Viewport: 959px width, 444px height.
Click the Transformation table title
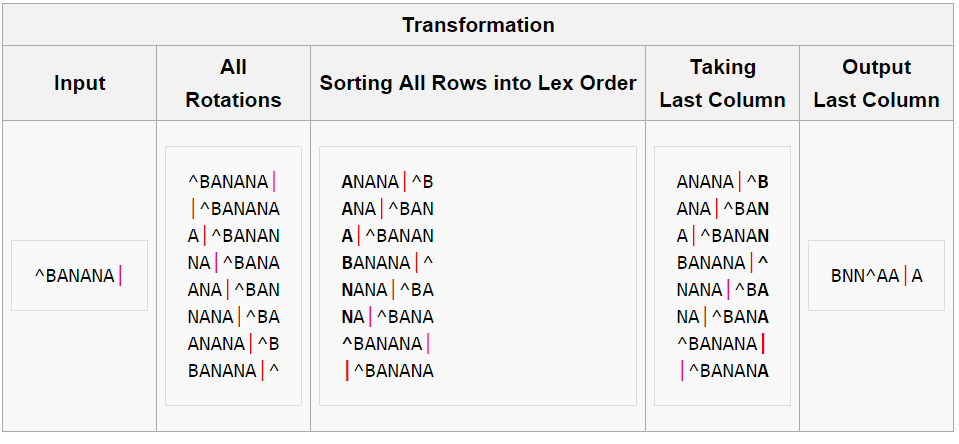(x=478, y=24)
